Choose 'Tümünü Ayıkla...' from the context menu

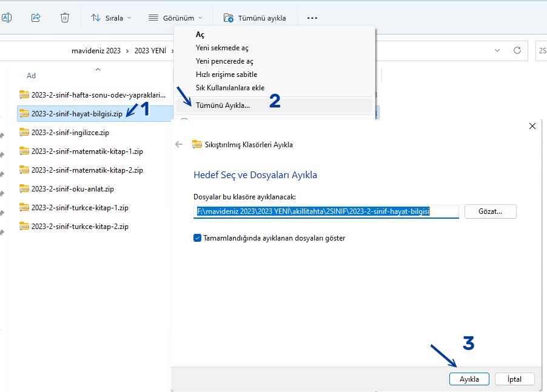(223, 105)
